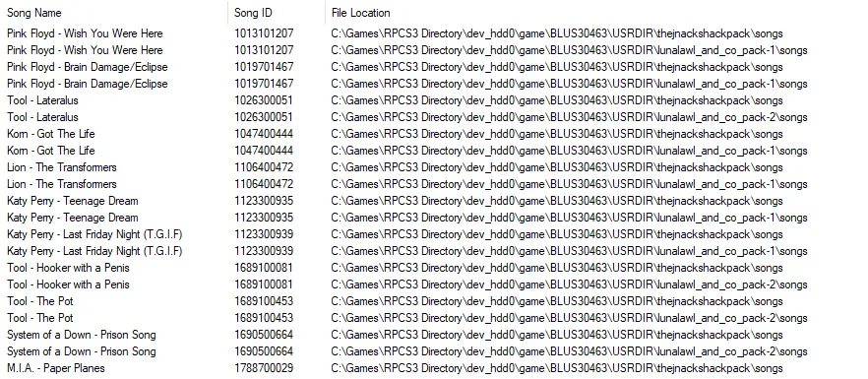Image resolution: width=868 pixels, height=379 pixels.
Task: Select Song ID 1047400444 in thejnackshackpack row
Action: tap(264, 134)
